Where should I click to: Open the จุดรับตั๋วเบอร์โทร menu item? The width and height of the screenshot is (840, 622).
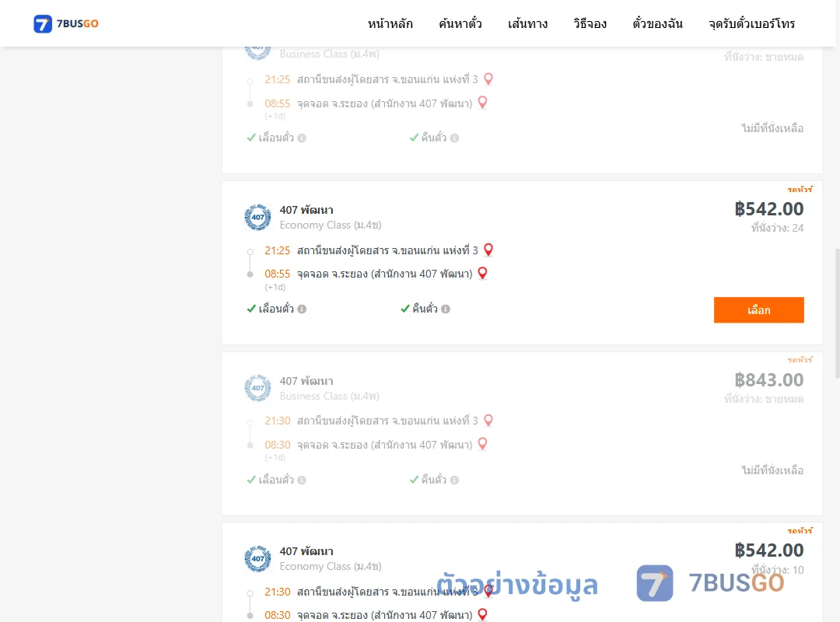(751, 23)
